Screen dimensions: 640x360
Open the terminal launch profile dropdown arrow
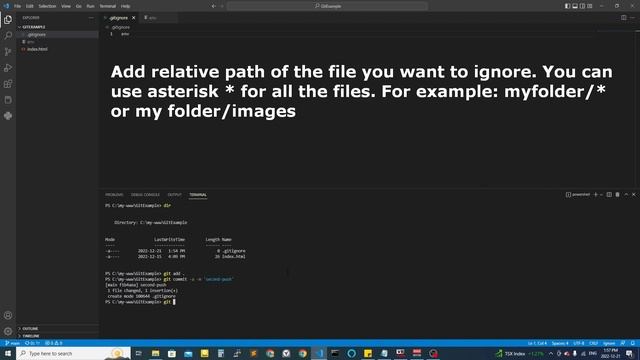(601, 195)
